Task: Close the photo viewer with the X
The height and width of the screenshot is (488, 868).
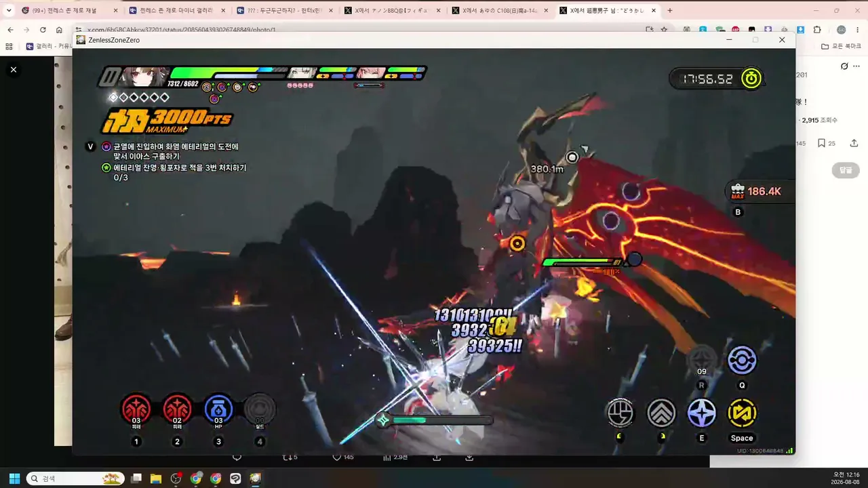Action: [13, 69]
